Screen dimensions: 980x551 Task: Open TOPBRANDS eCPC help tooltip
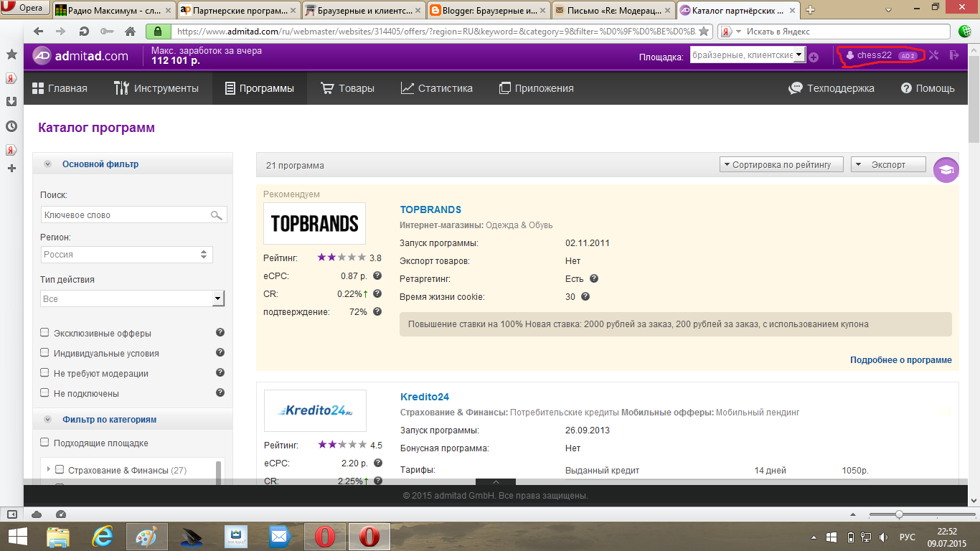click(377, 275)
